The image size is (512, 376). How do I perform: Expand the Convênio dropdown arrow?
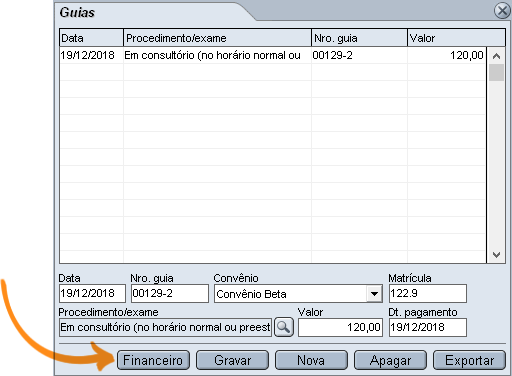click(x=374, y=294)
